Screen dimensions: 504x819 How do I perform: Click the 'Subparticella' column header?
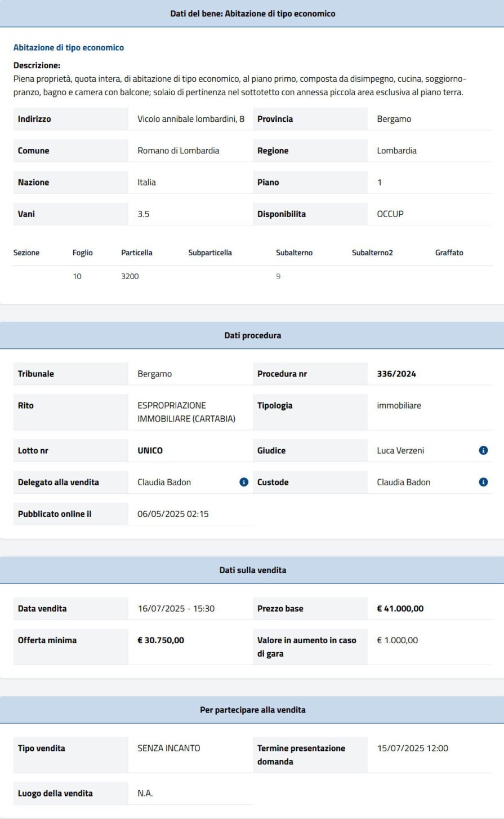coord(210,253)
